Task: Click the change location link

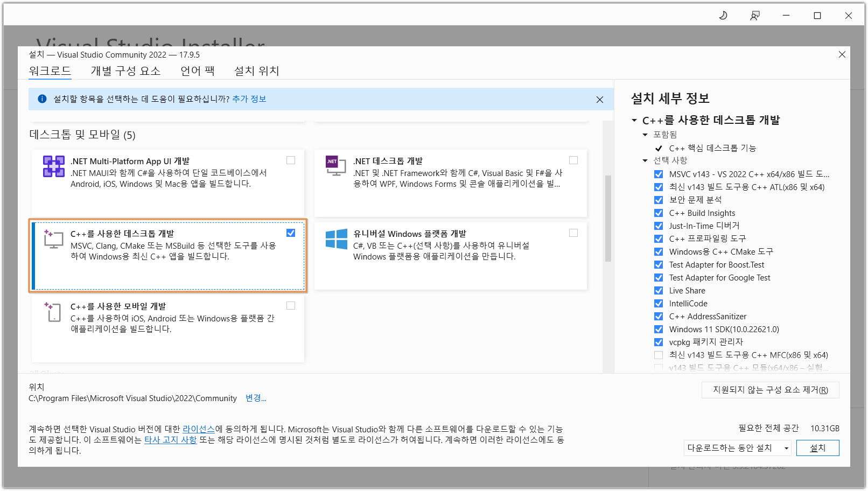Action: (x=256, y=398)
